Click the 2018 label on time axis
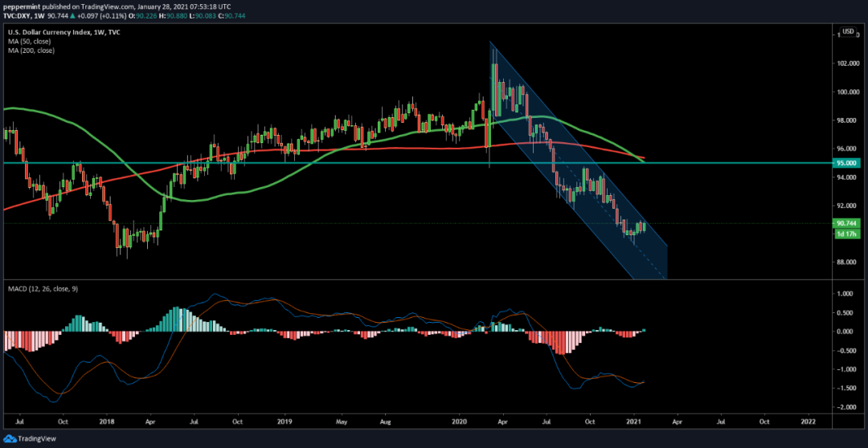This screenshot has width=868, height=448. point(107,420)
